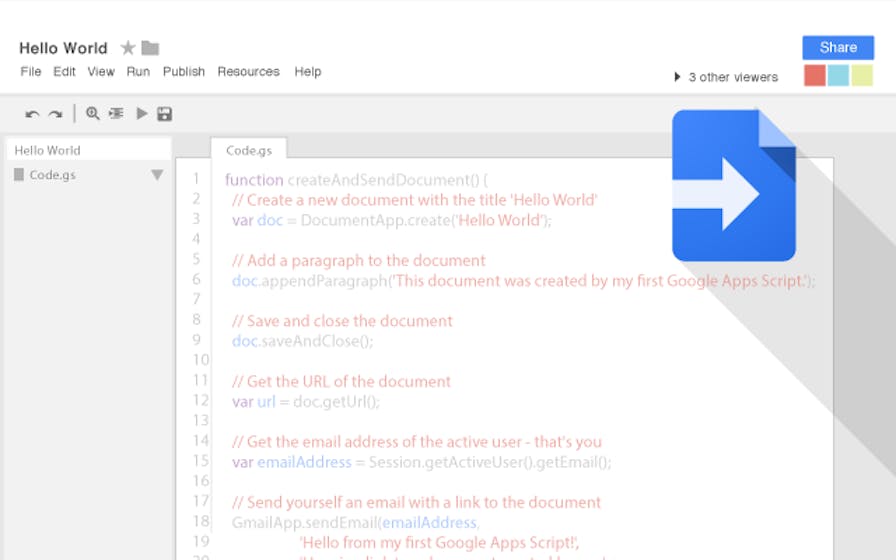896x560 pixels.
Task: Click the indent format icon
Action: click(x=117, y=114)
